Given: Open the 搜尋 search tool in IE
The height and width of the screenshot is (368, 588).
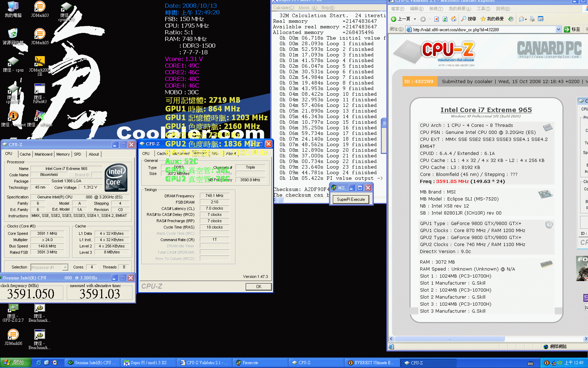Looking at the screenshot, I should (469, 19).
